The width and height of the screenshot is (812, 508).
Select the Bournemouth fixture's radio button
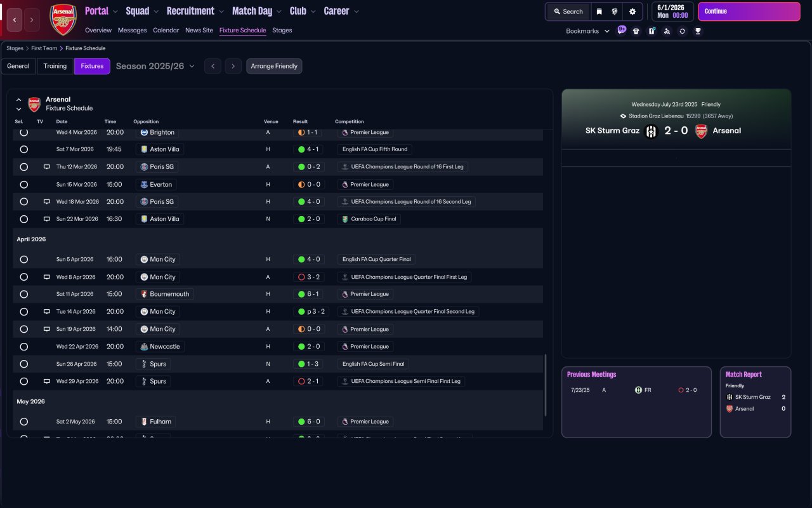(24, 295)
